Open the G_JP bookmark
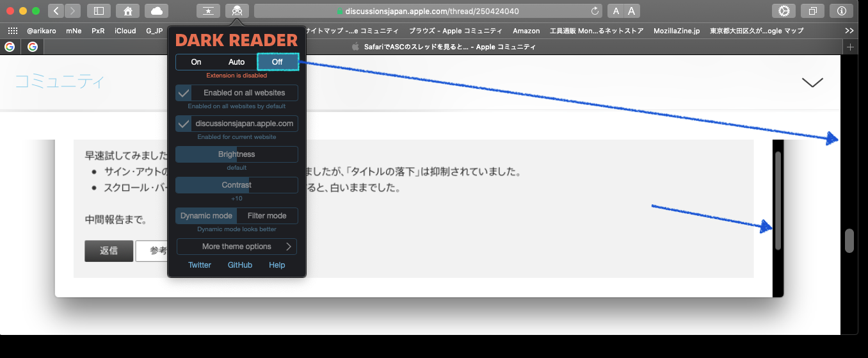The width and height of the screenshot is (868, 358). pyautogui.click(x=154, y=30)
